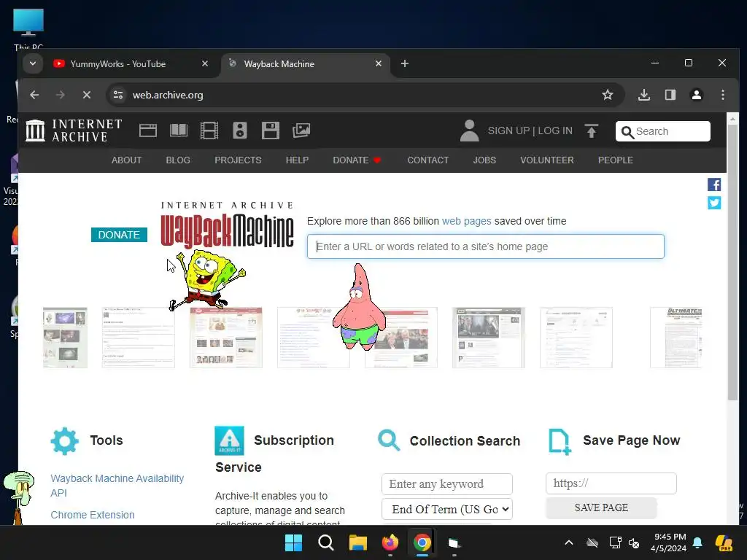Click the Wayback Machine logo
Image resolution: width=747 pixels, height=560 pixels.
tap(228, 225)
